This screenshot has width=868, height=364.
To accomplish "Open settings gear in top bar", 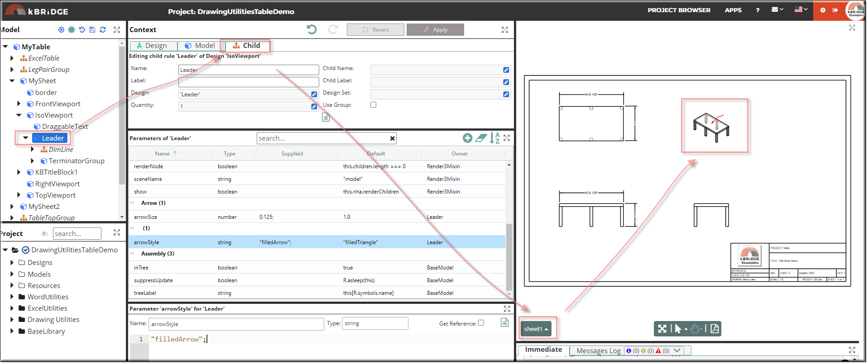I will (823, 10).
